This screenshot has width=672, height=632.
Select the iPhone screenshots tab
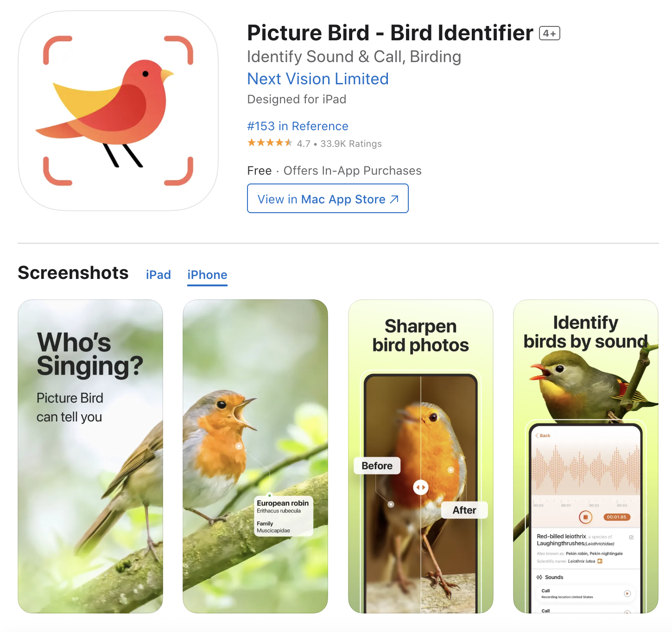coord(207,275)
